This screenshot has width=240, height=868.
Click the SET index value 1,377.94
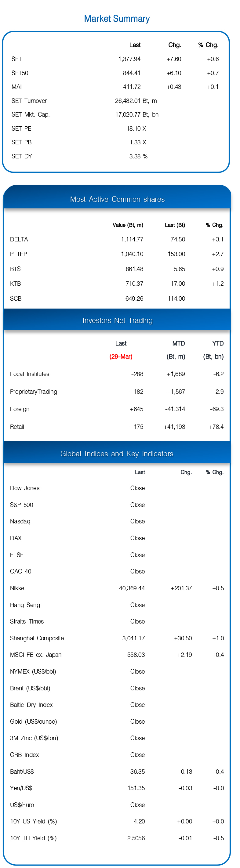coord(129,59)
